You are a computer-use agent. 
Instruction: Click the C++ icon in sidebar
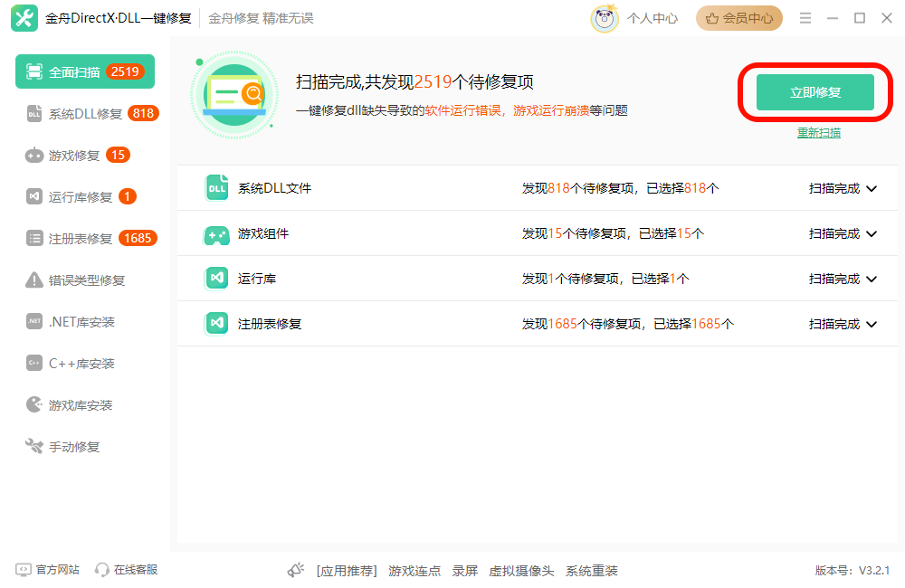34,363
